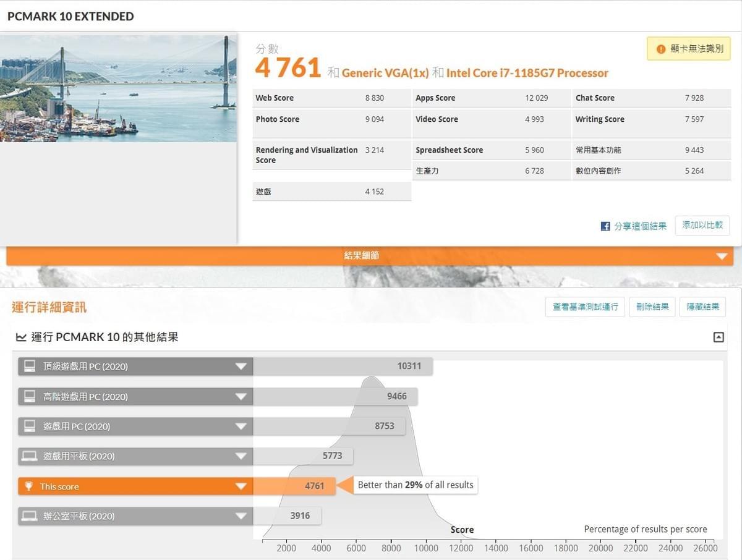Click 分享這個結果 share link
The width and height of the screenshot is (742, 560).
640,226
